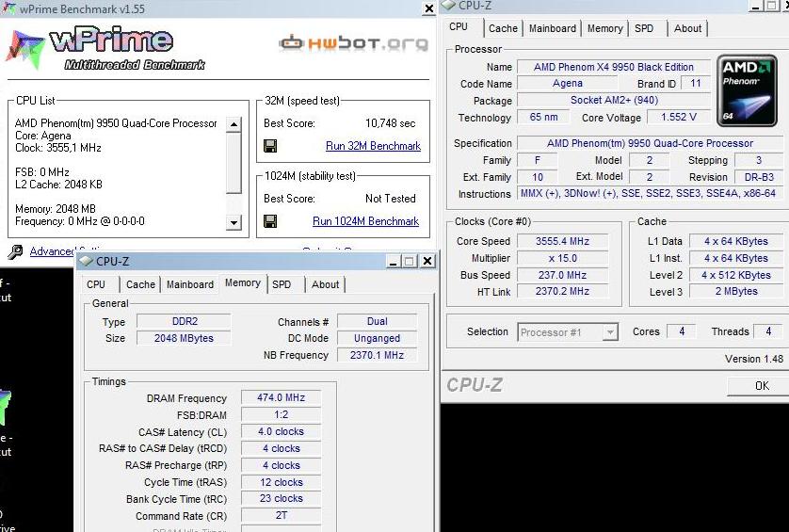The height and width of the screenshot is (532, 789).
Task: Click the Core Voltage 1.552 V field
Action: pos(678,117)
